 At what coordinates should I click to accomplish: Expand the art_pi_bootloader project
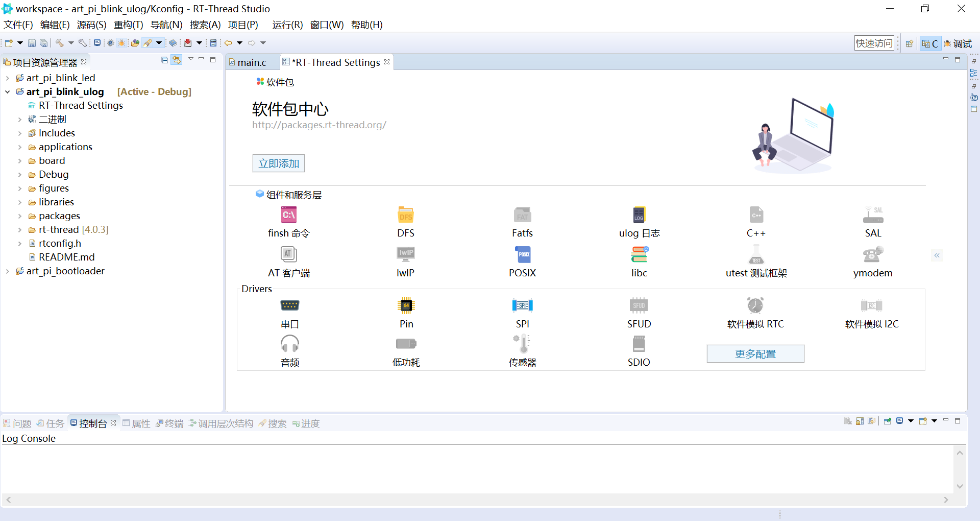[x=7, y=271]
